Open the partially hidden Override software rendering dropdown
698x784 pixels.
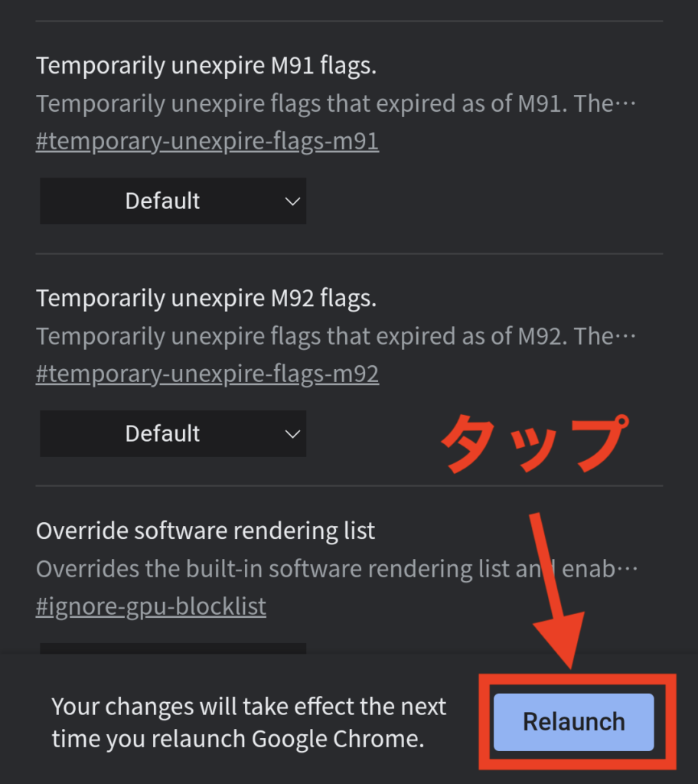173,648
